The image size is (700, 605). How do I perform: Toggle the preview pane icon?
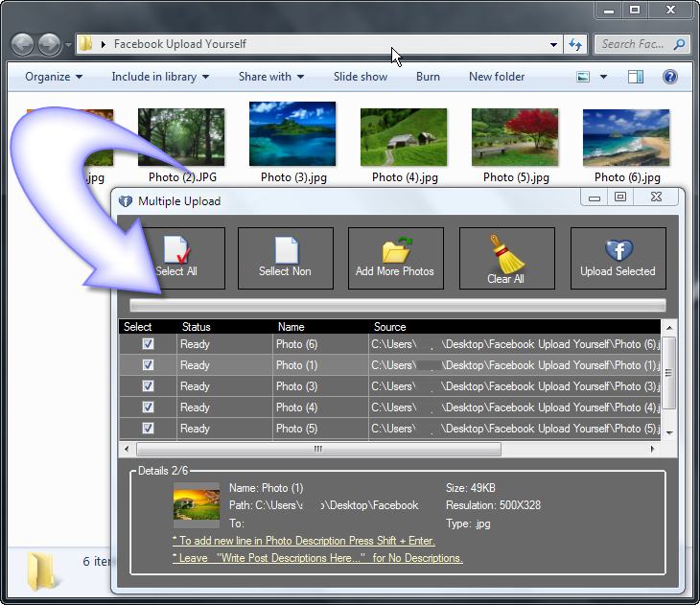(635, 77)
